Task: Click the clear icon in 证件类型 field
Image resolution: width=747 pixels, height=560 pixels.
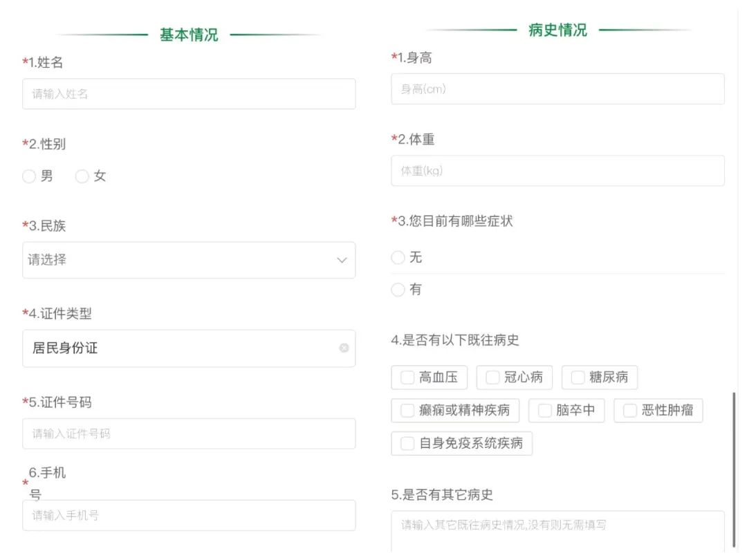Action: pyautogui.click(x=343, y=348)
